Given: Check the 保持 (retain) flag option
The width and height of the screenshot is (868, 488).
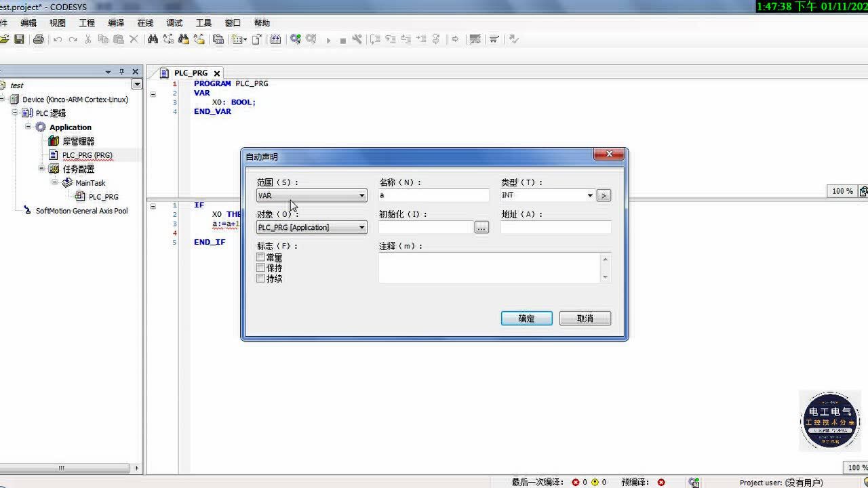Looking at the screenshot, I should pos(260,268).
